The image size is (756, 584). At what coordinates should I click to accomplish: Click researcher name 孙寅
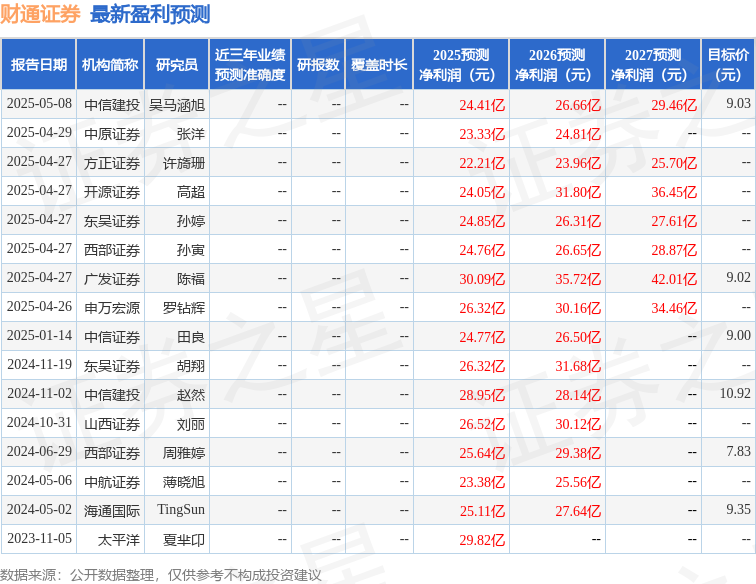pyautogui.click(x=191, y=250)
